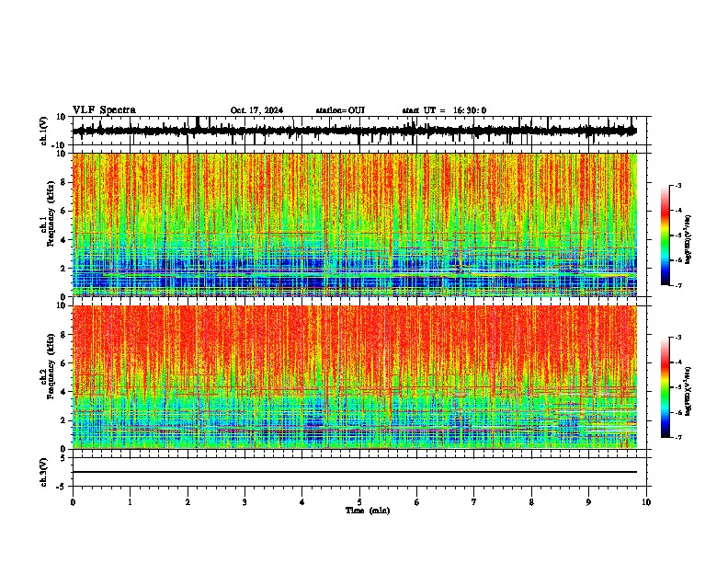Image resolution: width=728 pixels, height=563 pixels.
Task: Click the time axis tick label '2'
Action: pos(188,502)
